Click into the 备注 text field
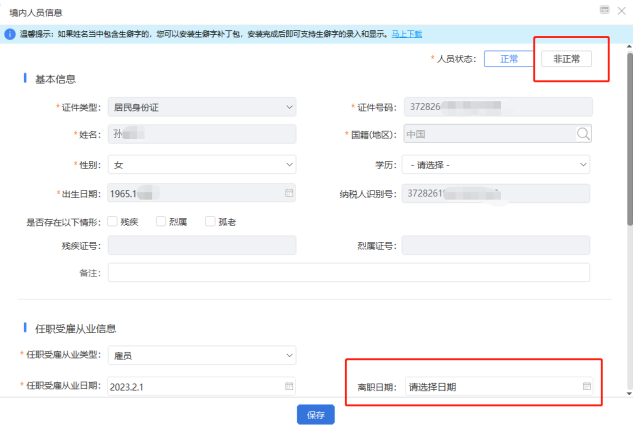Viewport: 633px width, 432px height. click(348, 272)
